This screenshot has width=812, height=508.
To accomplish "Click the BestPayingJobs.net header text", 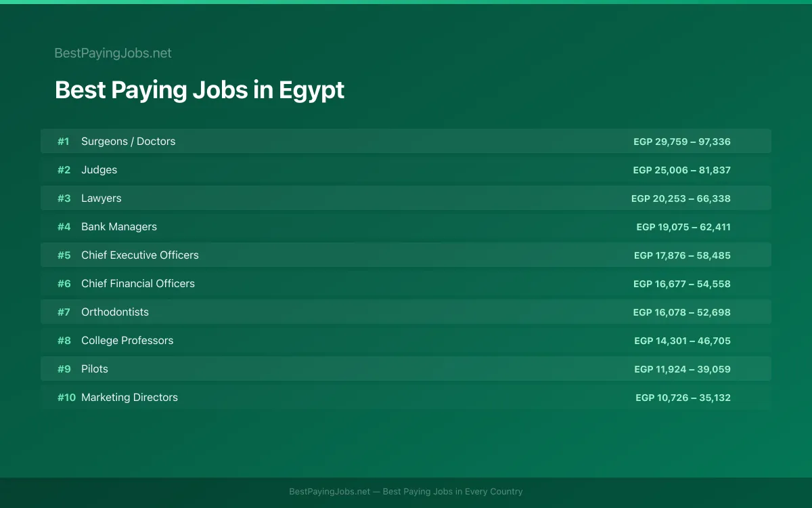I will (x=113, y=53).
